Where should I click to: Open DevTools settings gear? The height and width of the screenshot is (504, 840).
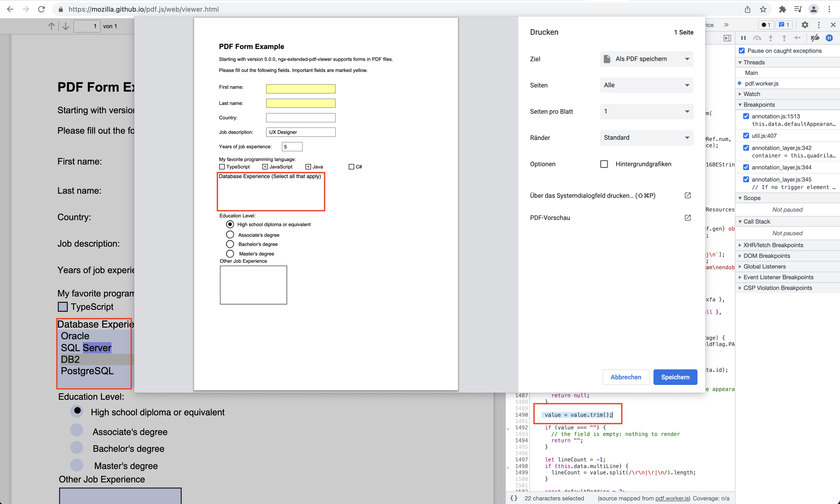click(x=805, y=25)
